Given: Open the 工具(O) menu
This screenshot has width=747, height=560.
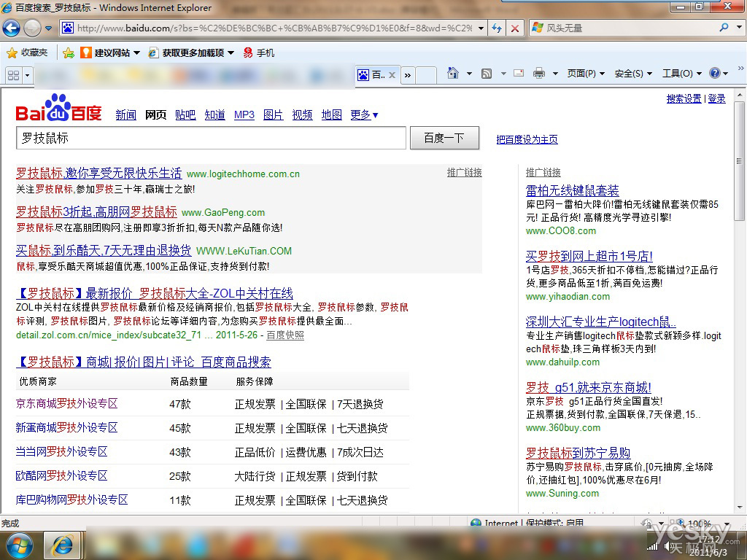Looking at the screenshot, I should click(x=682, y=74).
